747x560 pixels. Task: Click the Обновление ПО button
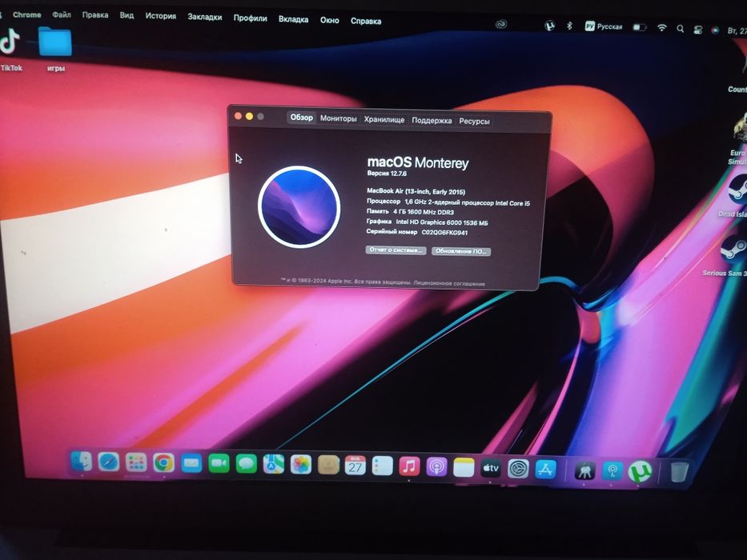pyautogui.click(x=460, y=251)
